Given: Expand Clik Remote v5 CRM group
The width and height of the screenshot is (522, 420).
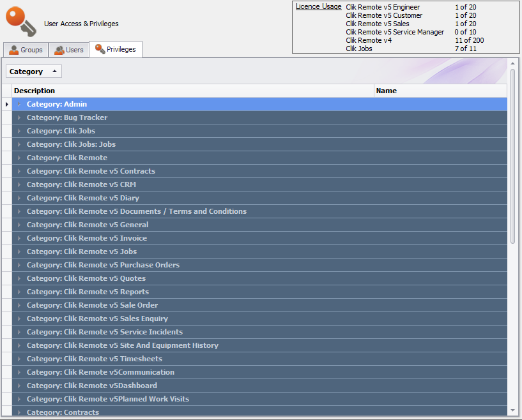Looking at the screenshot, I should [x=19, y=184].
